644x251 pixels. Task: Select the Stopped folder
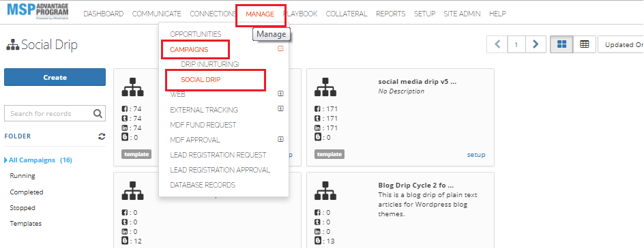tap(23, 208)
